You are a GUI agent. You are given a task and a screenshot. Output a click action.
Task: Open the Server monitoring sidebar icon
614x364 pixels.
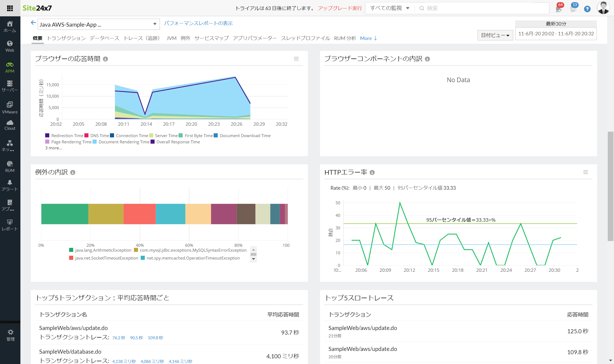pyautogui.click(x=10, y=86)
